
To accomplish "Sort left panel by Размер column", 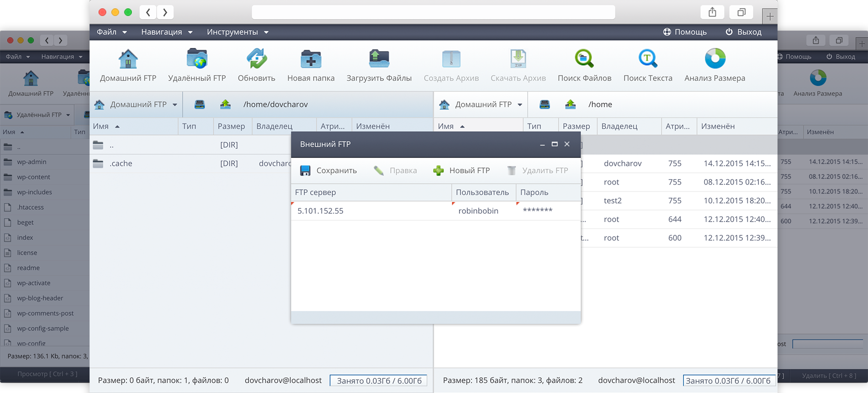I will click(x=233, y=126).
